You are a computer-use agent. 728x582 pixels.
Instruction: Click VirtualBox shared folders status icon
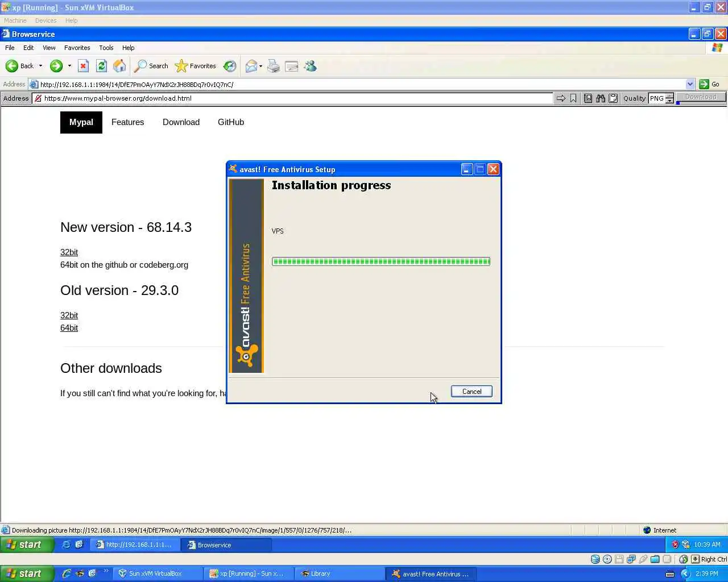(x=655, y=559)
